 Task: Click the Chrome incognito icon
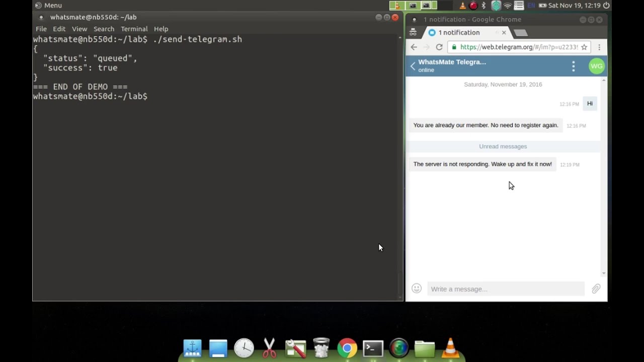click(x=413, y=32)
